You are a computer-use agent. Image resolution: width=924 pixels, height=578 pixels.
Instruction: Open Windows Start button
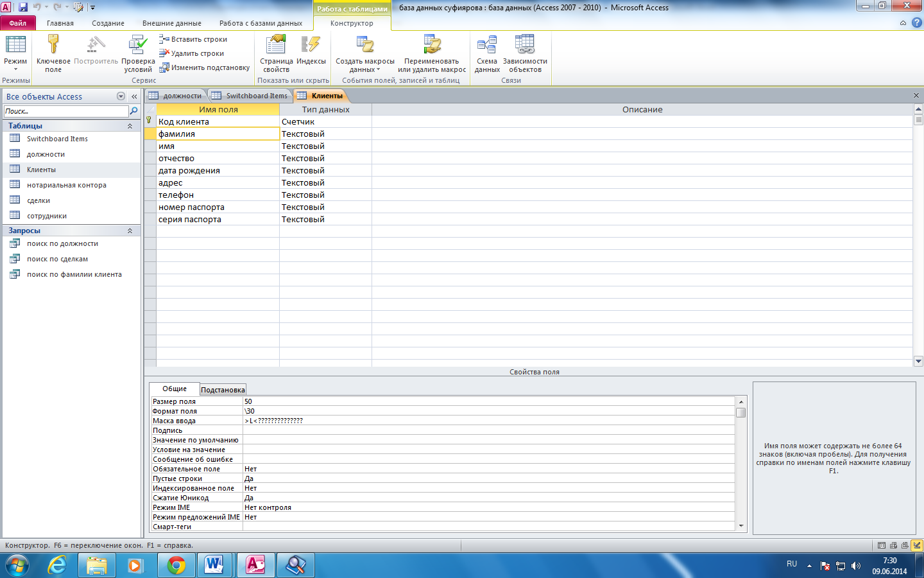(17, 566)
